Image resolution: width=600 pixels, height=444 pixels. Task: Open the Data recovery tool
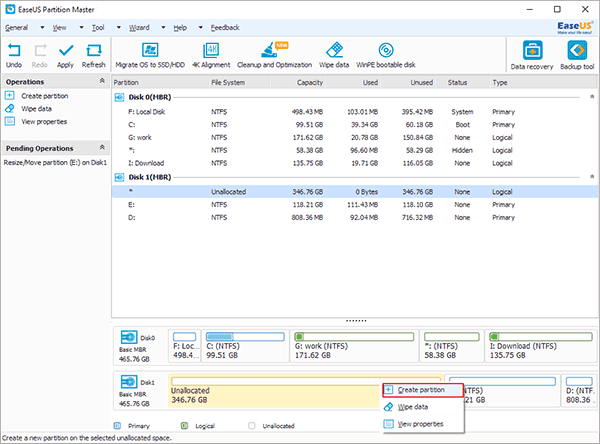[532, 56]
